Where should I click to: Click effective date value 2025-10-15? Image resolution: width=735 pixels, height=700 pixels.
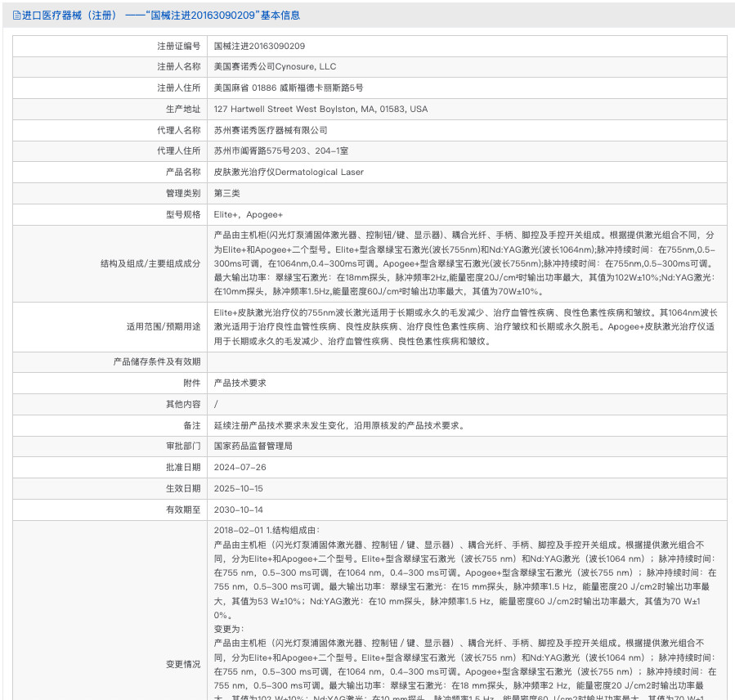[x=240, y=488]
